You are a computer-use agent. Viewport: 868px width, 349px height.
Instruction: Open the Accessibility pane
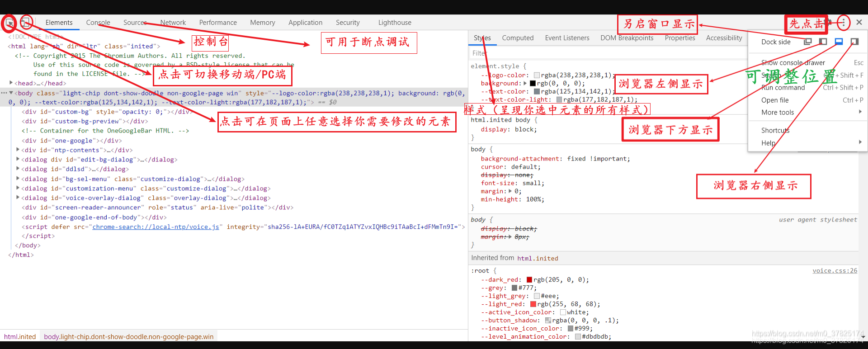(724, 38)
